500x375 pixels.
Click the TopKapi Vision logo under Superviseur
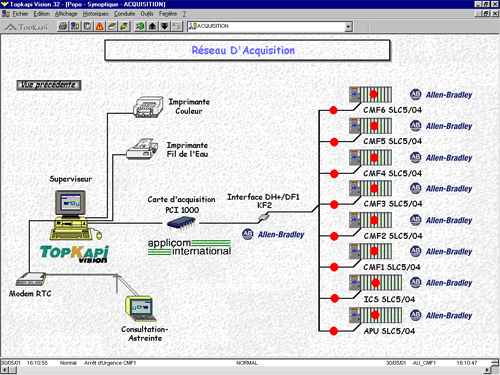[x=74, y=254]
